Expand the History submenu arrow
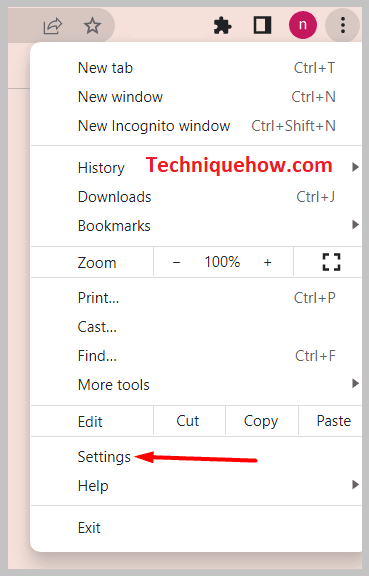Image resolution: width=369 pixels, height=576 pixels. [x=355, y=168]
